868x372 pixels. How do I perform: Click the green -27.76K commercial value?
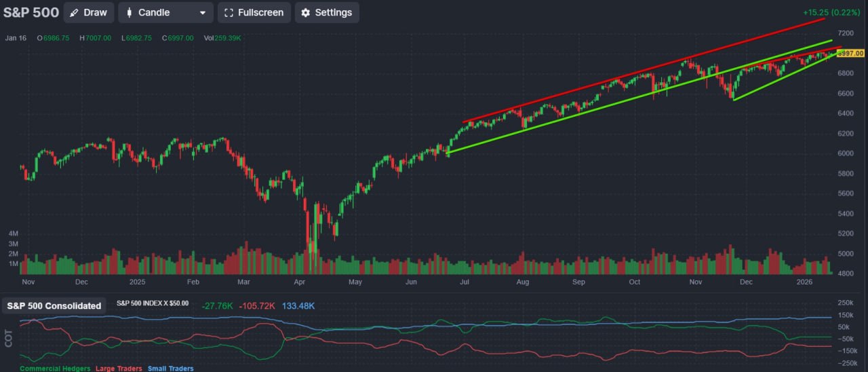point(218,306)
